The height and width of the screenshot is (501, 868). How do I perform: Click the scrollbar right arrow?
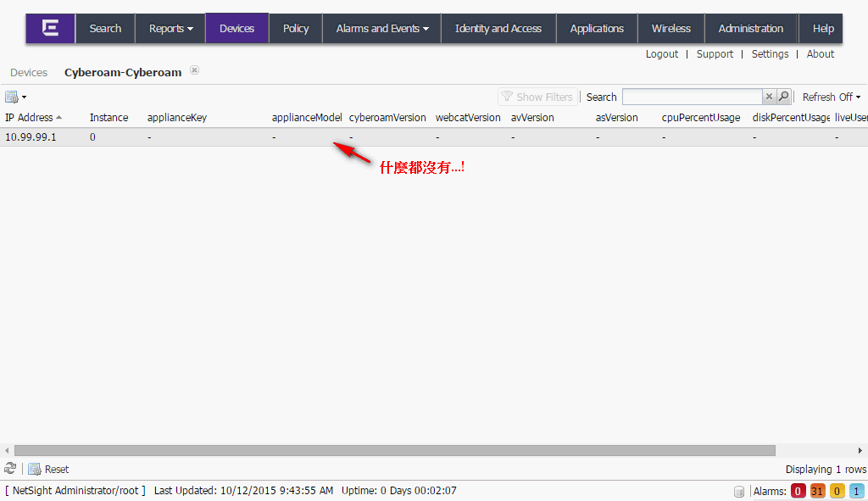coord(860,451)
